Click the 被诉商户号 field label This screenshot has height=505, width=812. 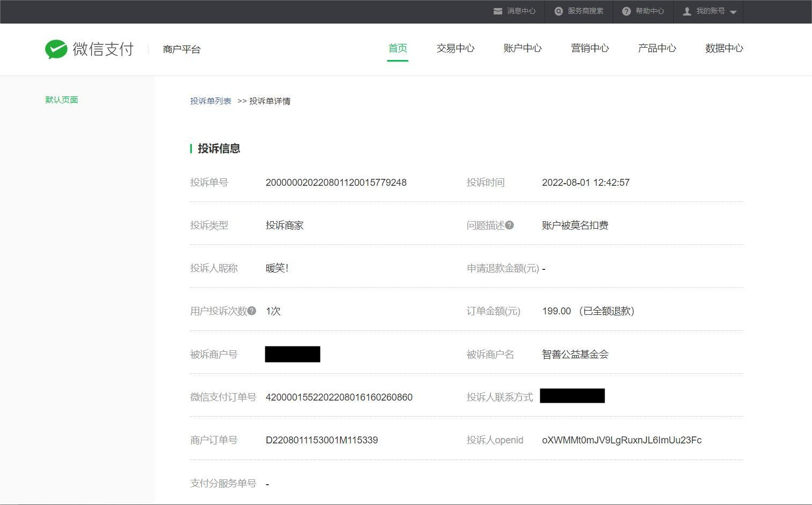pos(214,355)
